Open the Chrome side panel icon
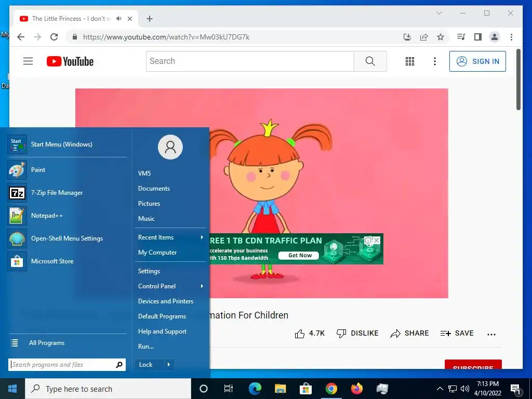This screenshot has height=399, width=532. coord(478,37)
